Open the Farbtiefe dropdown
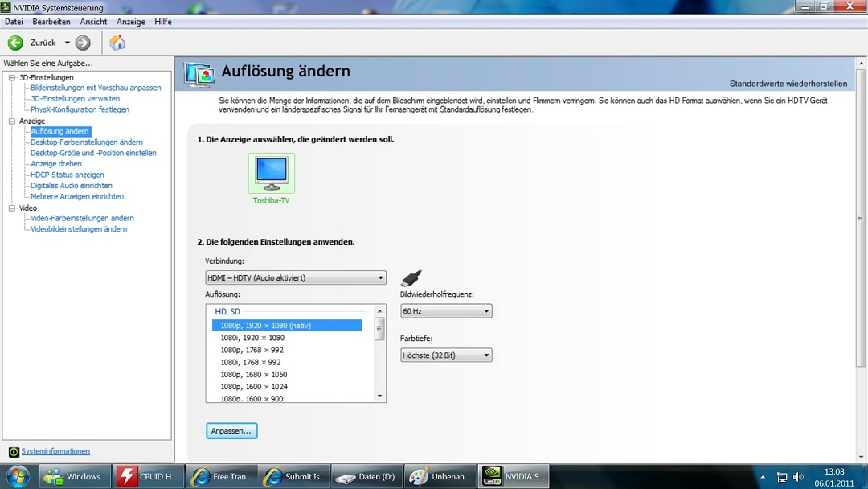This screenshot has width=868, height=489. pos(446,355)
